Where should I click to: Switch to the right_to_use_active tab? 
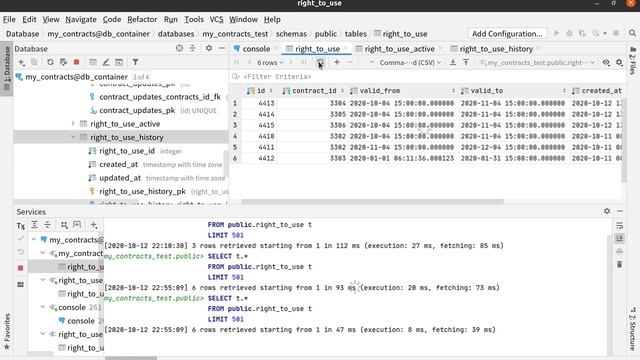coord(399,49)
